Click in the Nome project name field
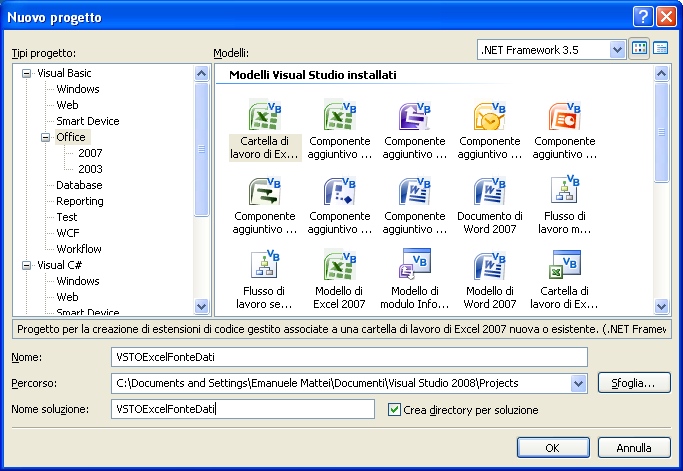Viewport: 683px width, 471px height. click(x=349, y=357)
